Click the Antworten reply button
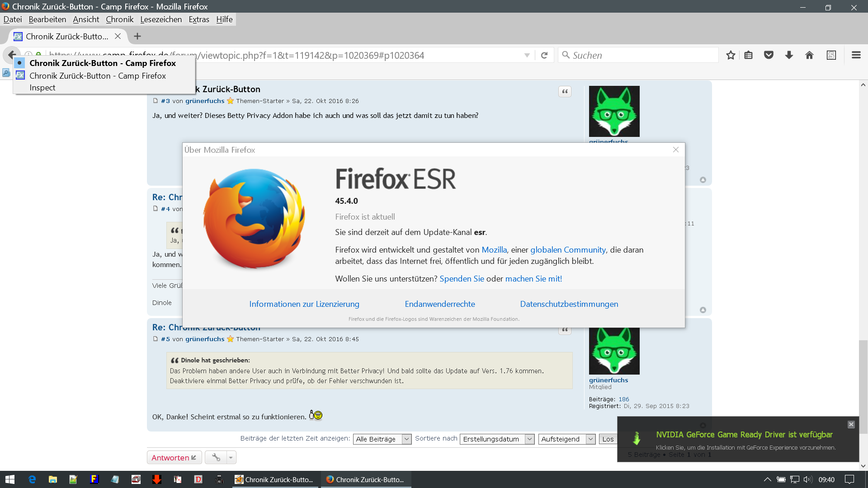This screenshot has height=488, width=868. pyautogui.click(x=174, y=458)
